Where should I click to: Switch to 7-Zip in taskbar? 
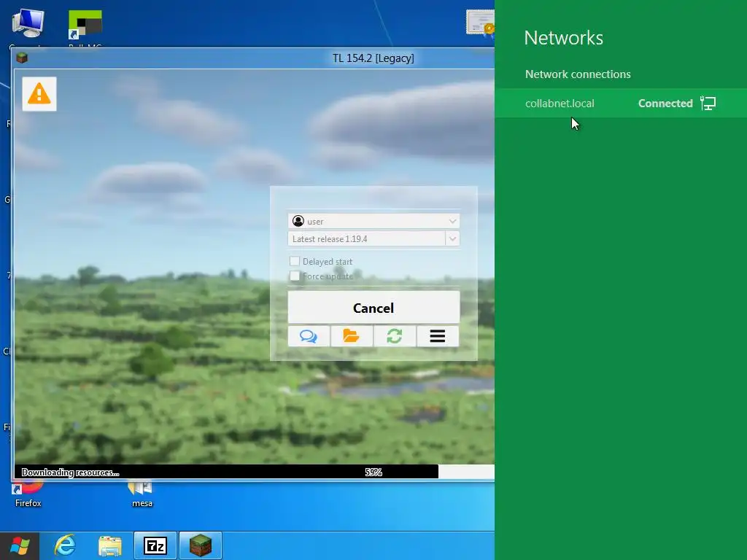[x=155, y=545]
